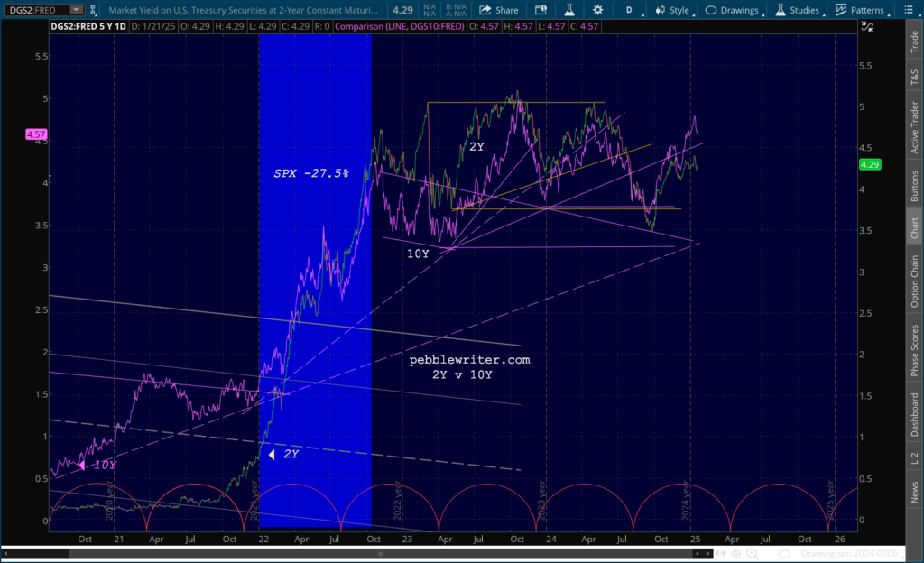Click the 10Y label near the 2023 lows
The height and width of the screenshot is (563, 924).
(x=418, y=254)
